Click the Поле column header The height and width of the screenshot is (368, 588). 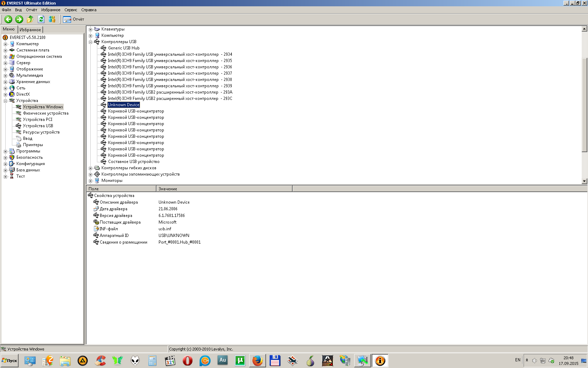[121, 189]
